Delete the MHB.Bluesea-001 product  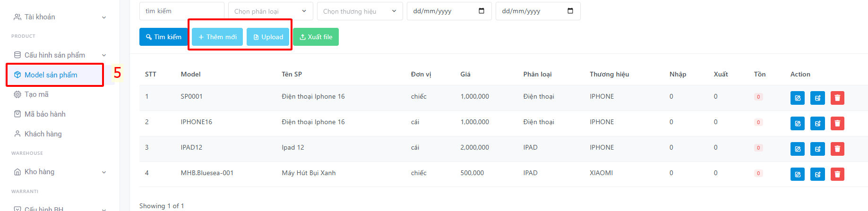pos(837,174)
